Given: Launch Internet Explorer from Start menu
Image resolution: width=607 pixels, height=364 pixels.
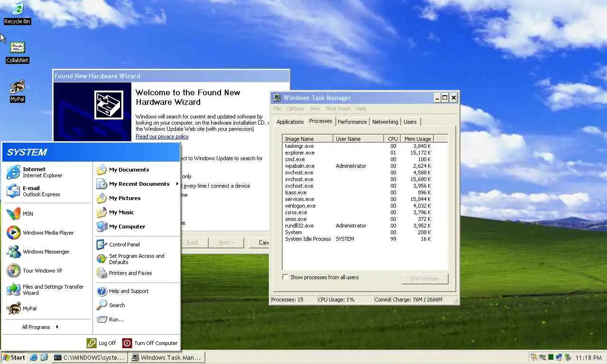Looking at the screenshot, I should 13,172.
